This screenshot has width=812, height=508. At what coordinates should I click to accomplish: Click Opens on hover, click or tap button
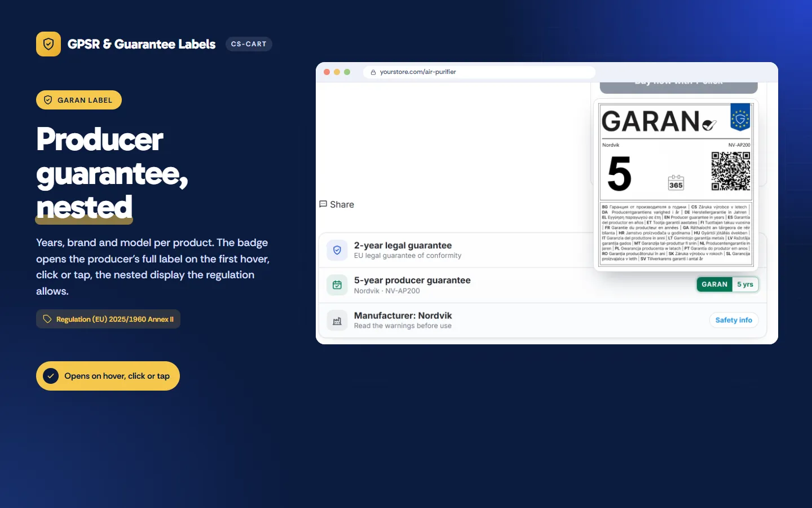tap(108, 376)
